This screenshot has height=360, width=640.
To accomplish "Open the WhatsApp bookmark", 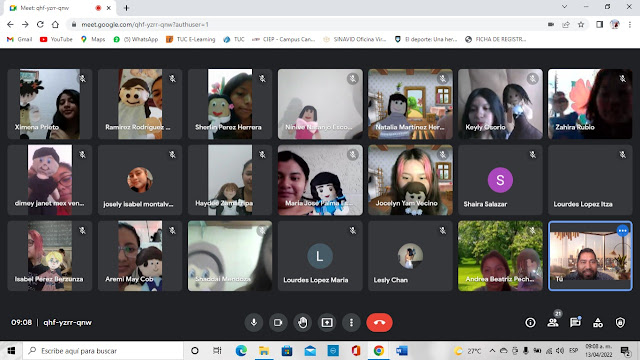I will pyautogui.click(x=136, y=39).
